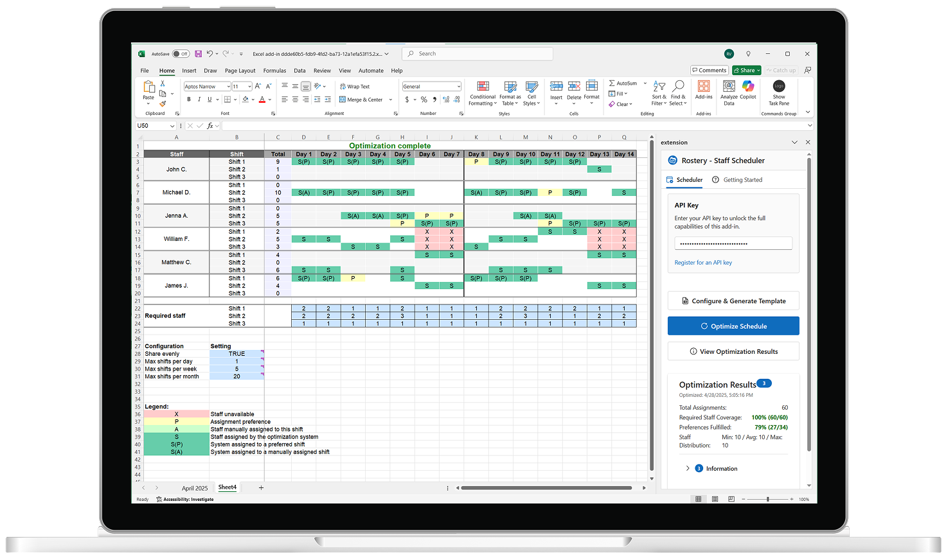The image size is (946, 560).
Task: Click the Sort & Filter icon
Action: pyautogui.click(x=659, y=93)
